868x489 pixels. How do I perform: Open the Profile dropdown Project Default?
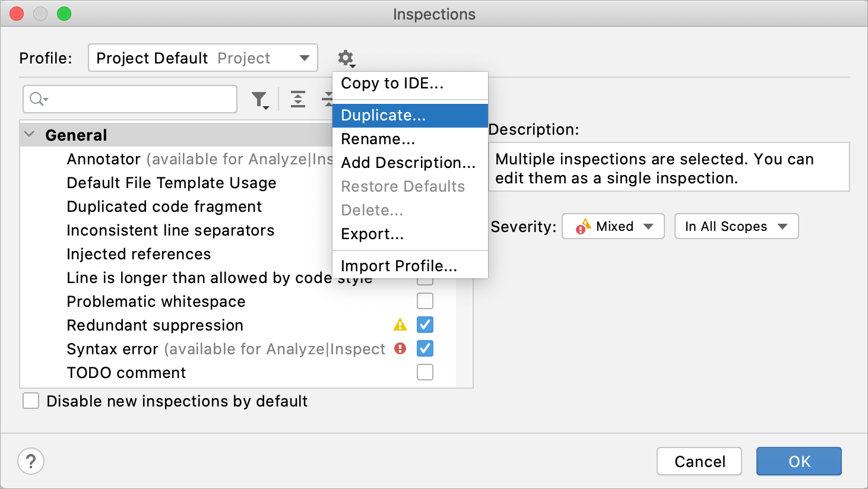pos(203,58)
